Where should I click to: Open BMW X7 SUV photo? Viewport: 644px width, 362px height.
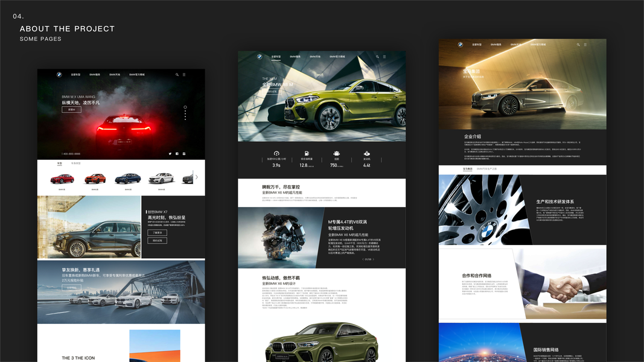click(x=89, y=227)
